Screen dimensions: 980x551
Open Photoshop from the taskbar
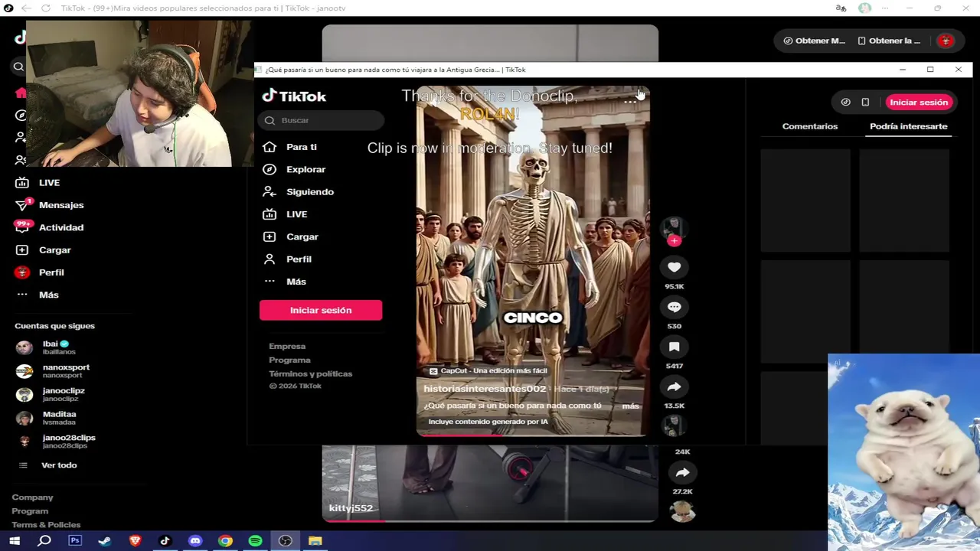74,540
